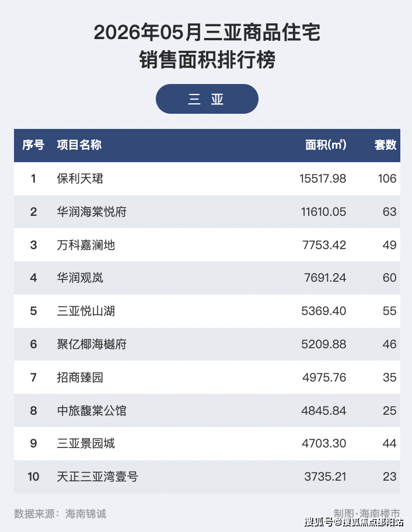Click the 万科嘉澜地 entry
The height and width of the screenshot is (532, 412).
tap(86, 245)
